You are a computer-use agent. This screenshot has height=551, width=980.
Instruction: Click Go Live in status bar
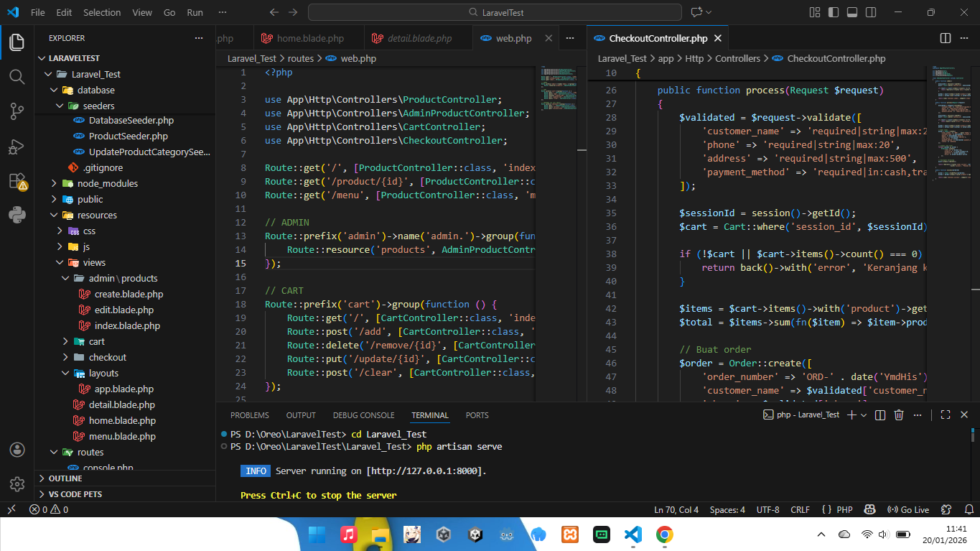(x=908, y=509)
